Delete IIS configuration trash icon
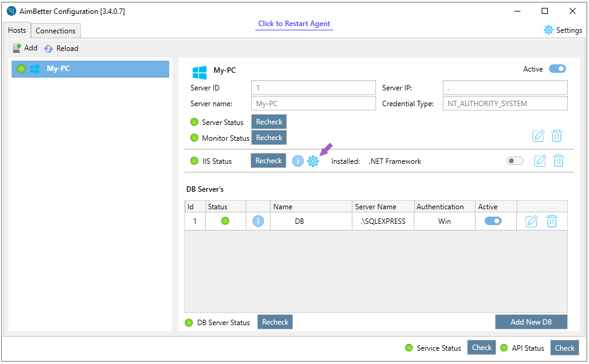The height and width of the screenshot is (364, 589). [559, 161]
